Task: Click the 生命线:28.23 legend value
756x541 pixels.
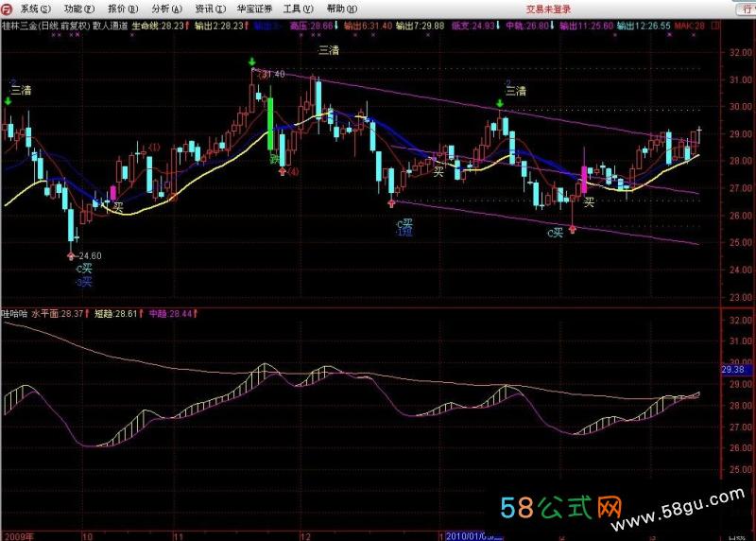Action: pos(158,26)
